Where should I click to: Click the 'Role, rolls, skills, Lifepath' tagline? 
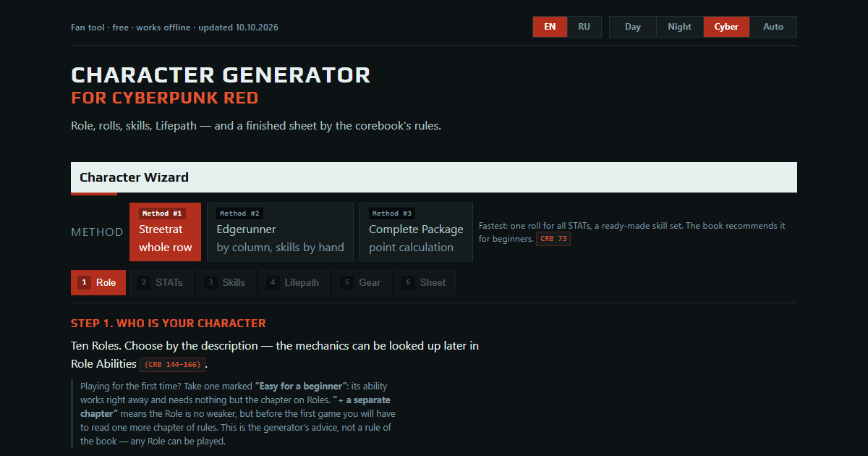click(256, 125)
